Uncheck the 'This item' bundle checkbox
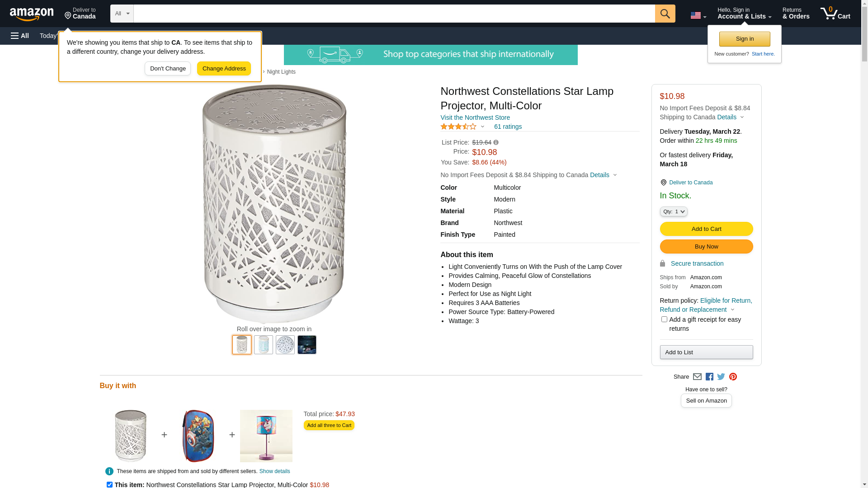This screenshot has width=868, height=488. point(109,484)
